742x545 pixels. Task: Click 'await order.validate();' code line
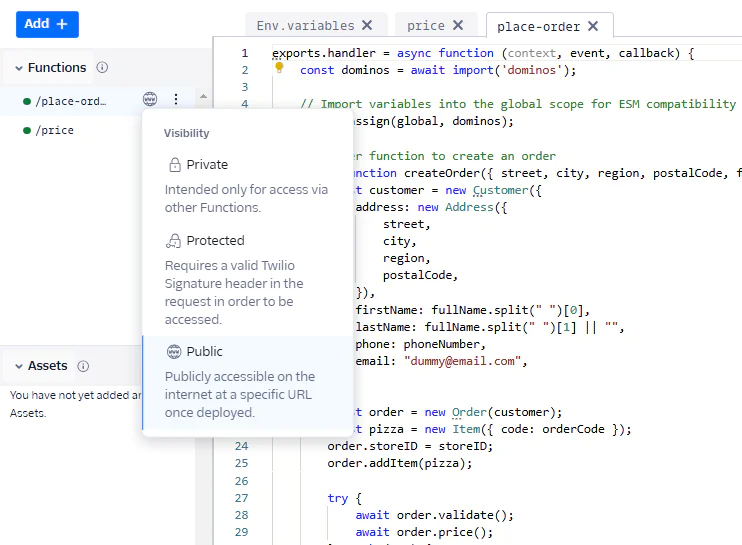pos(434,515)
